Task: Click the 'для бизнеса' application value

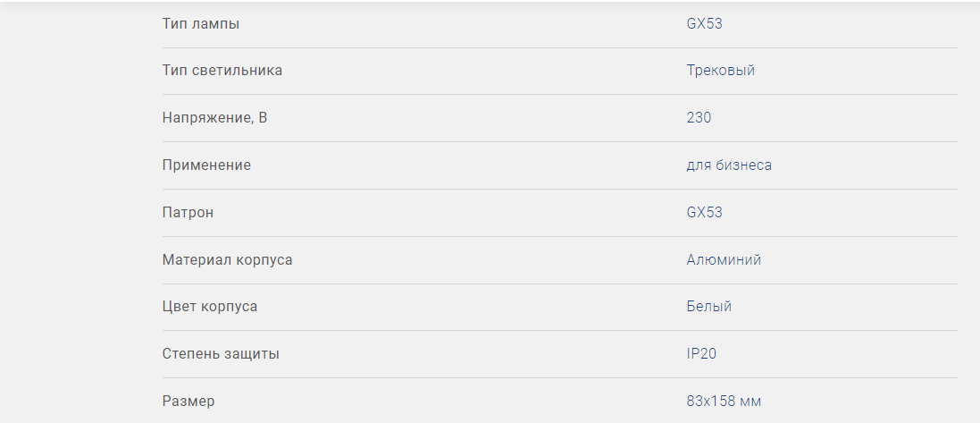Action: click(x=729, y=165)
